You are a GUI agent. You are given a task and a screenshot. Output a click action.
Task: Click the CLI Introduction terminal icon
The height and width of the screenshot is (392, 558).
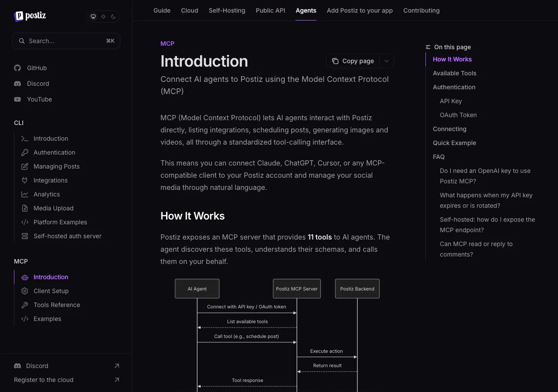(25, 139)
